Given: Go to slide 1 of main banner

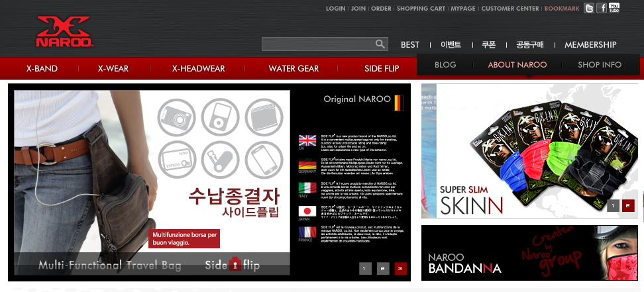Looking at the screenshot, I should (364, 269).
